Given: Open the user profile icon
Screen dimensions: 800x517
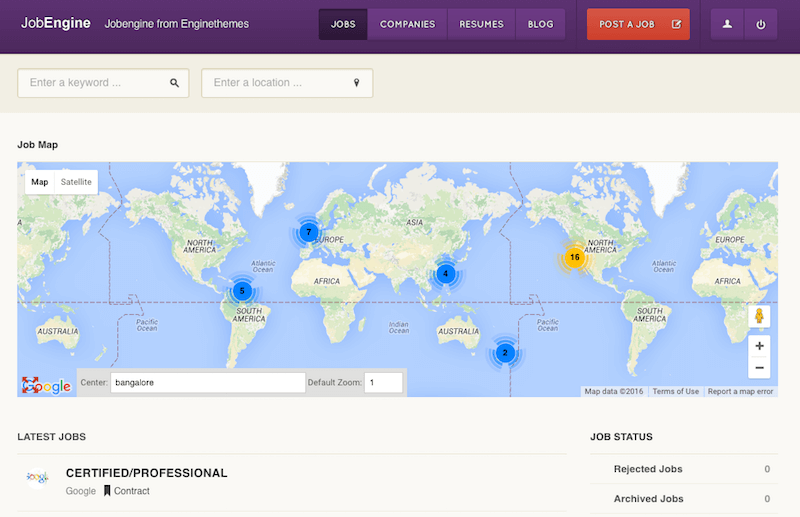Looking at the screenshot, I should tap(728, 24).
